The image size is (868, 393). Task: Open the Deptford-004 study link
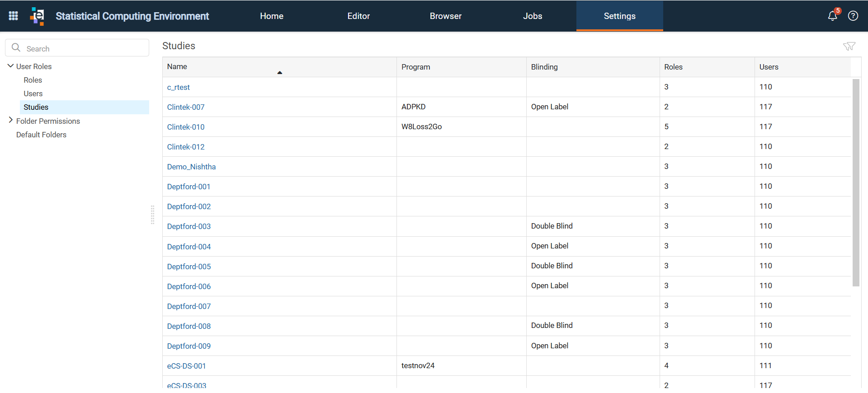(x=189, y=247)
